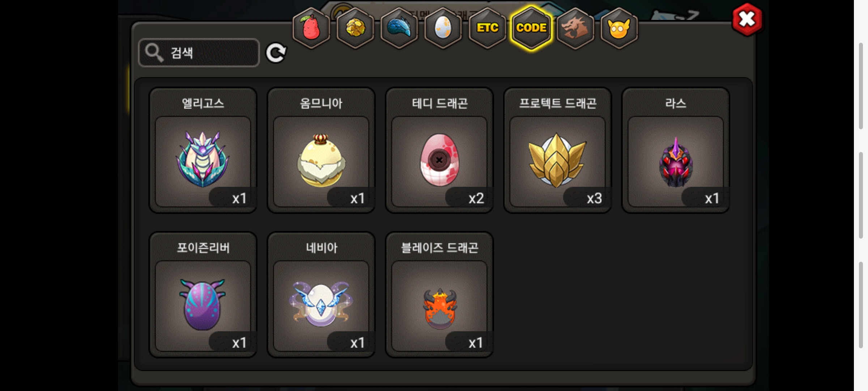Switch to the ETC tab

[x=487, y=28]
